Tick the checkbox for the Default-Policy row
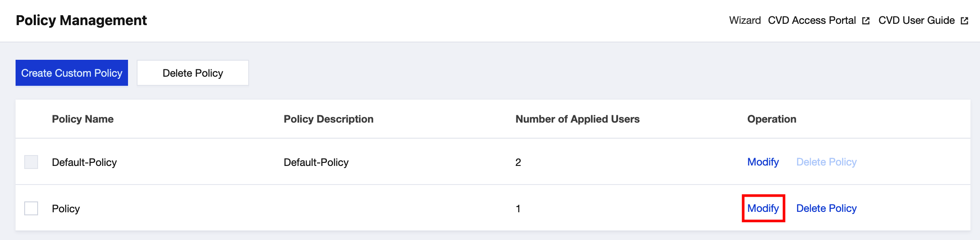Viewport: 980px width, 240px height. [31, 162]
